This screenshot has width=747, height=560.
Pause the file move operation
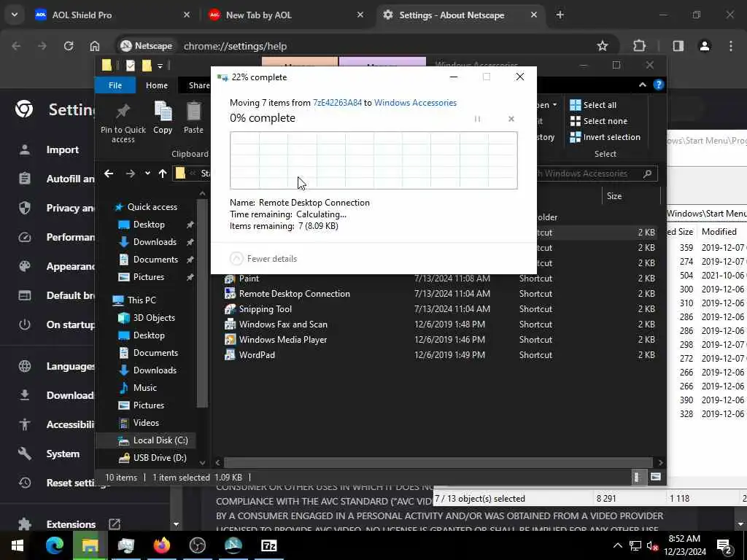coord(477,119)
